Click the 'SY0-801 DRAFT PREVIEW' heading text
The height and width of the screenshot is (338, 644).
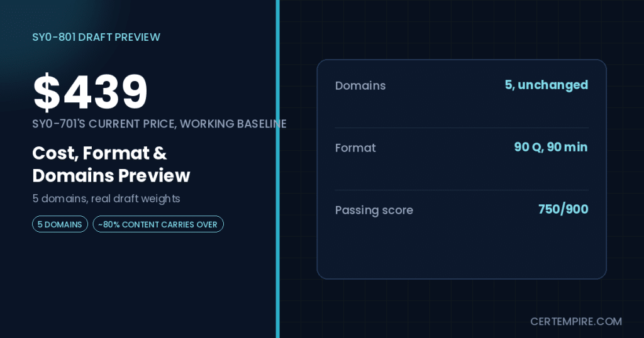[96, 37]
